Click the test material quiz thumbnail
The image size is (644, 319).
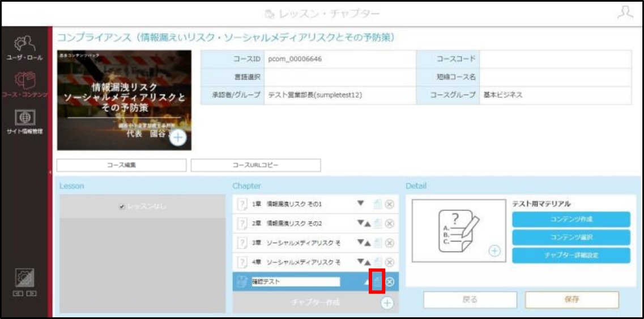tap(459, 231)
